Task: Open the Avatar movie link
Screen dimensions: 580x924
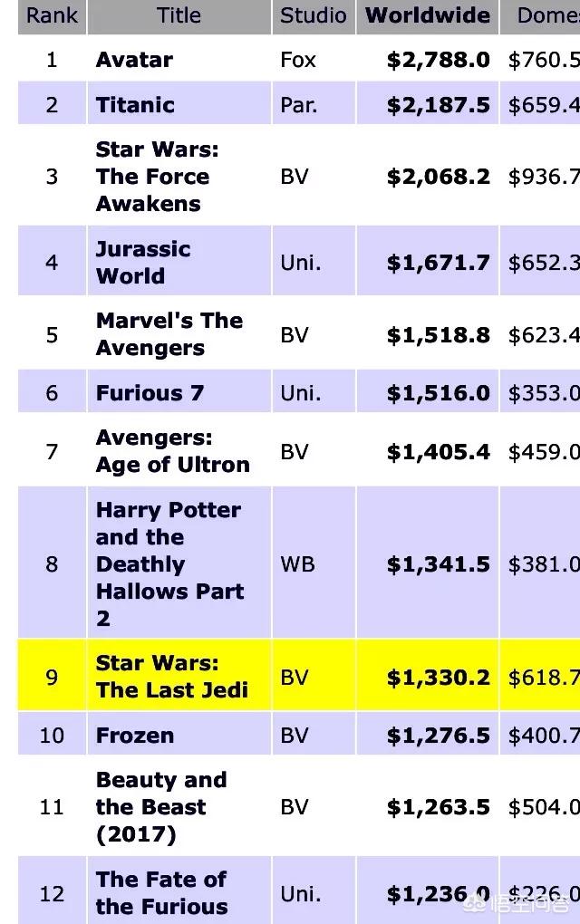Action: 134,60
